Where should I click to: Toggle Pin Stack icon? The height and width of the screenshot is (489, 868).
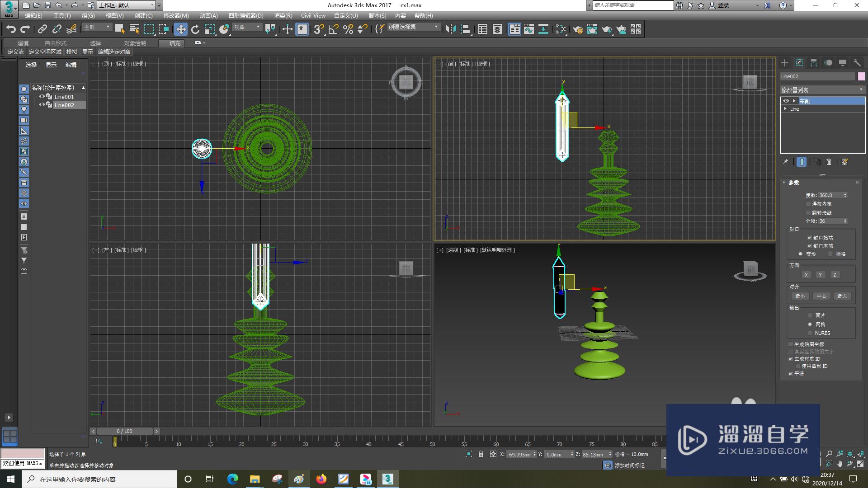tap(786, 162)
